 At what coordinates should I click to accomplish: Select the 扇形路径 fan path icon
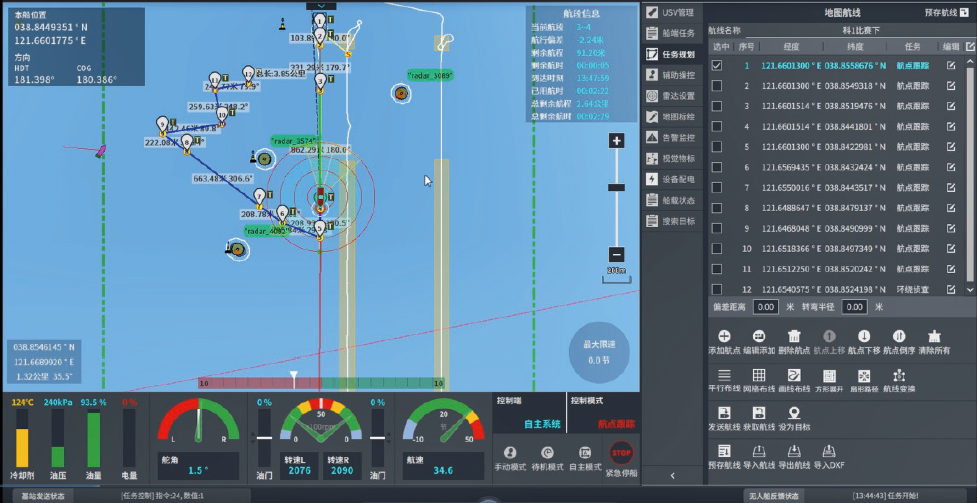pyautogui.click(x=864, y=376)
